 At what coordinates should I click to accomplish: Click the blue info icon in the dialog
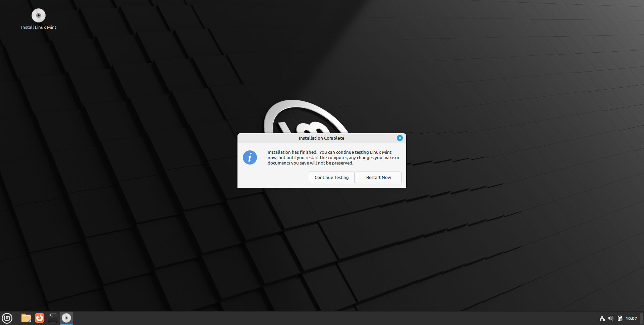click(250, 157)
